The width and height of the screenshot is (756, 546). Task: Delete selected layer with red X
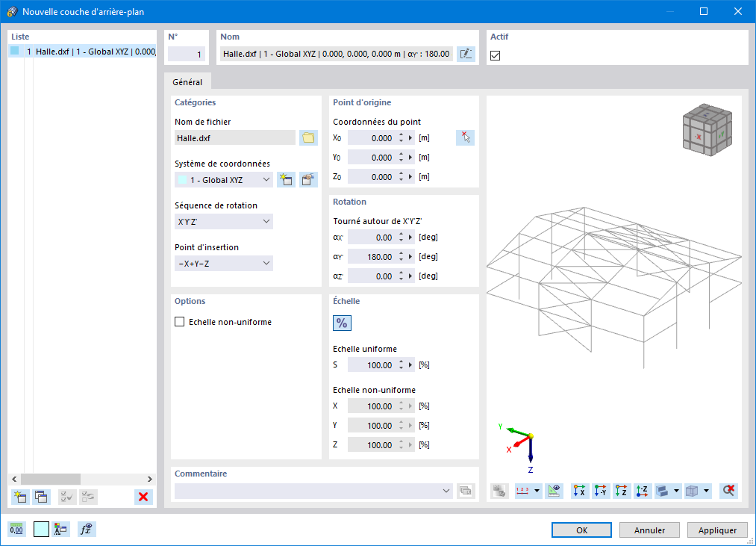[x=143, y=497]
